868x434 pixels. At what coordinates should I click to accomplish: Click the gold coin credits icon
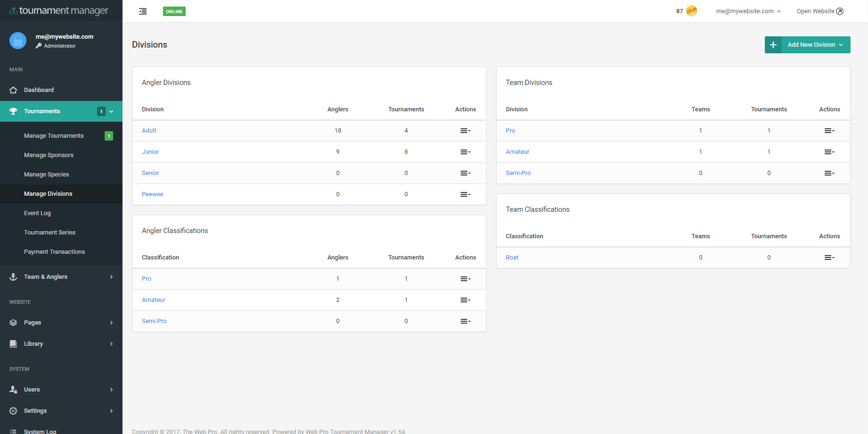(x=691, y=11)
